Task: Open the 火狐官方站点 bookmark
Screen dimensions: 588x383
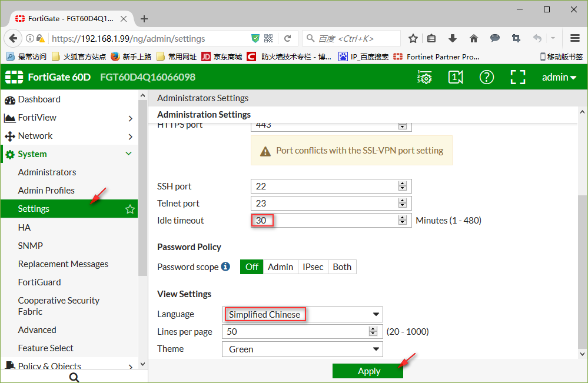Action: click(x=79, y=56)
